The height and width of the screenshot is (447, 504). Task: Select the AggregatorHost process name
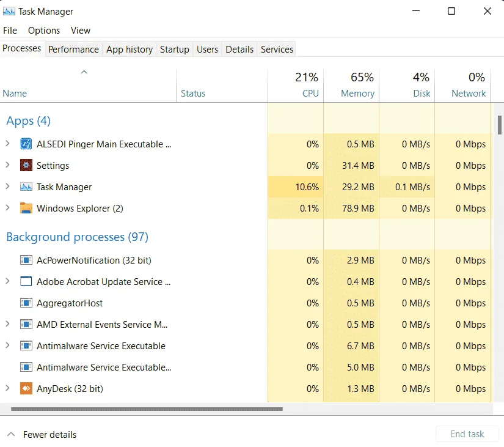[x=70, y=303]
